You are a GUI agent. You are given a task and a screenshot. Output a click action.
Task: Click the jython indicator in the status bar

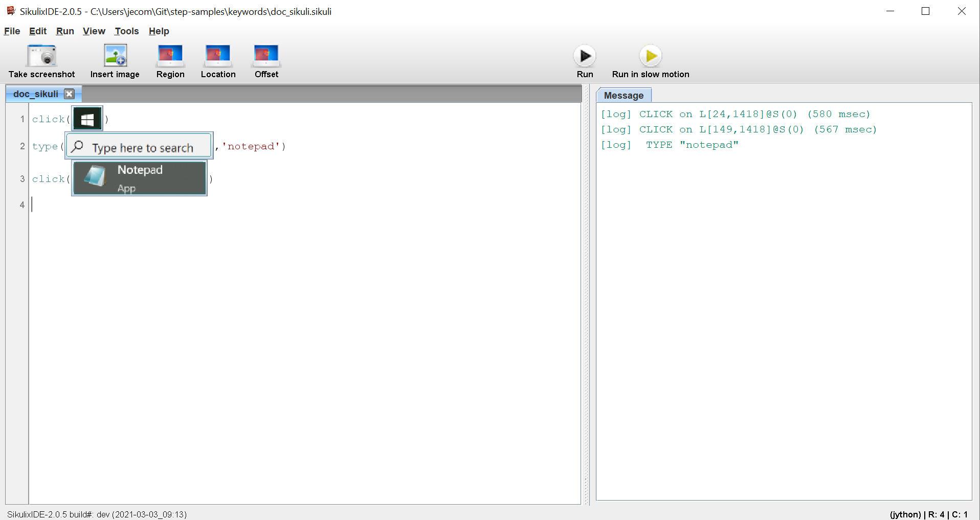click(x=905, y=514)
